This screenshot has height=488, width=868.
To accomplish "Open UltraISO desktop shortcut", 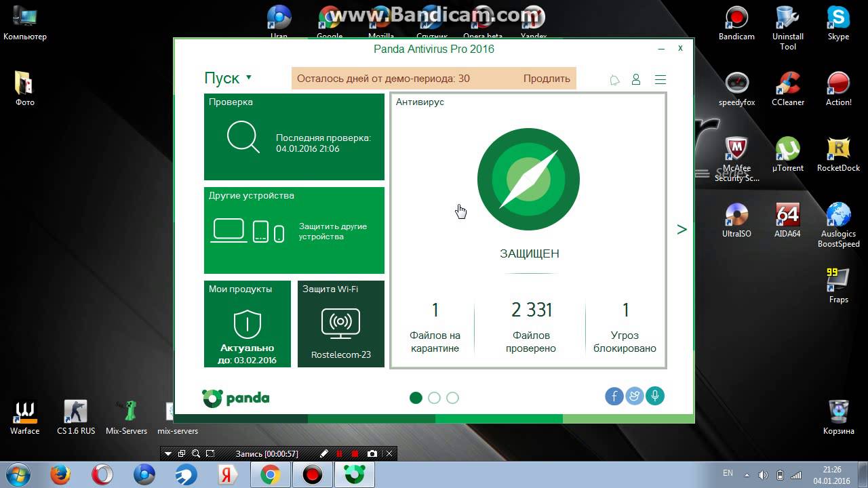I will pos(736,220).
